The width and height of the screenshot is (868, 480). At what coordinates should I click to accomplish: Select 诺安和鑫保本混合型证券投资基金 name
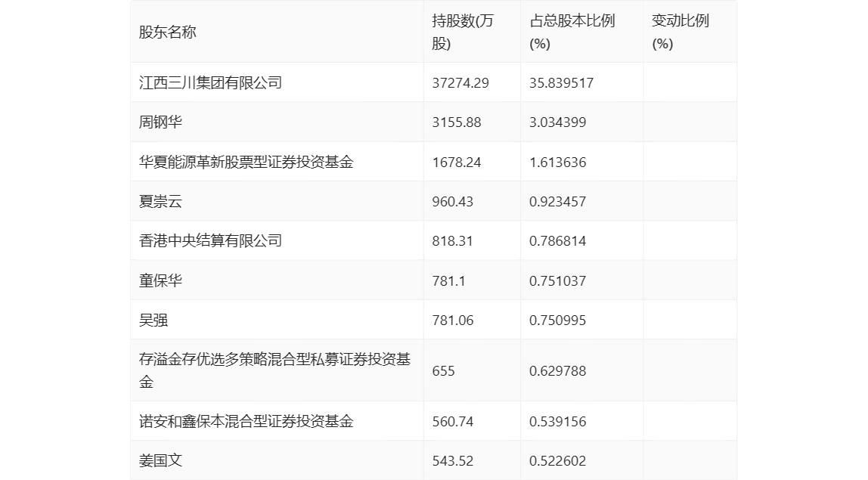(246, 422)
